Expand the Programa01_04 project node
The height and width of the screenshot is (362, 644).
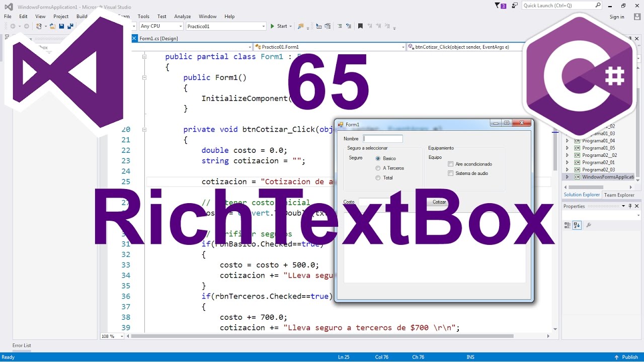pos(568,141)
